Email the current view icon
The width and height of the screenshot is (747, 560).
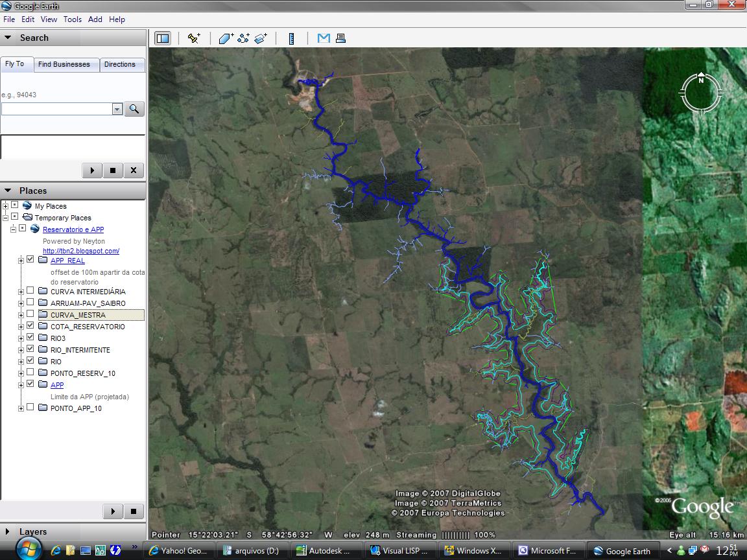324,39
